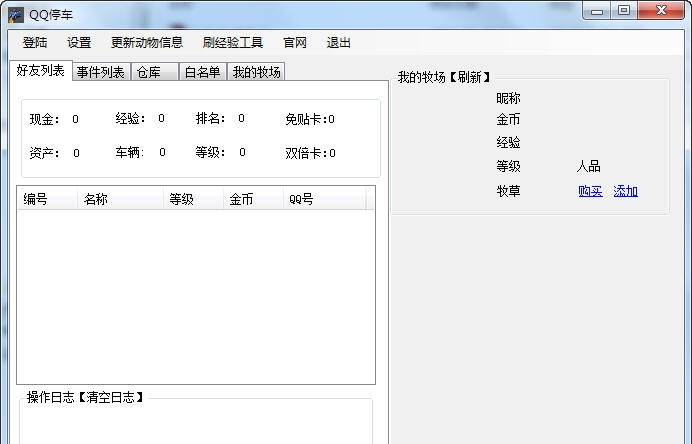The height and width of the screenshot is (444, 692).
Task: Sort by the 名称 column header
Action: (x=120, y=199)
